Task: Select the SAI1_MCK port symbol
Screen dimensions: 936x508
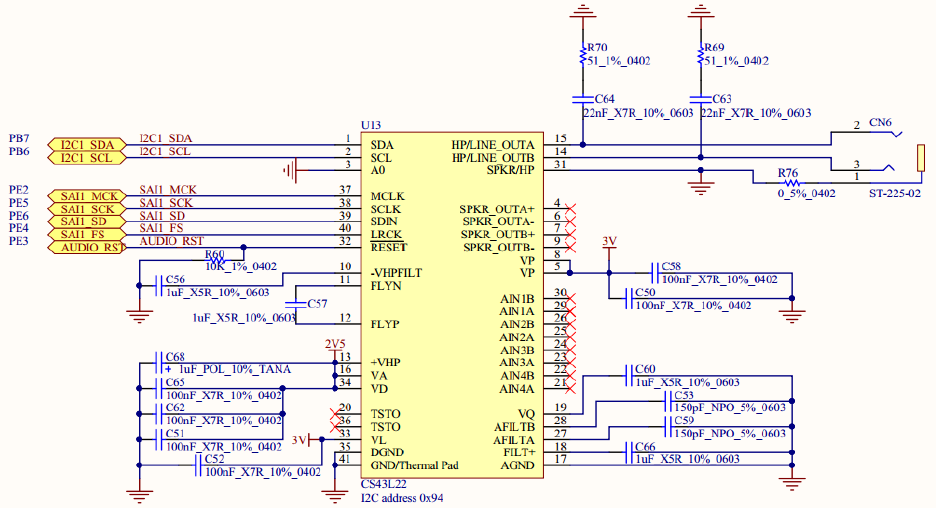Action: (x=87, y=196)
